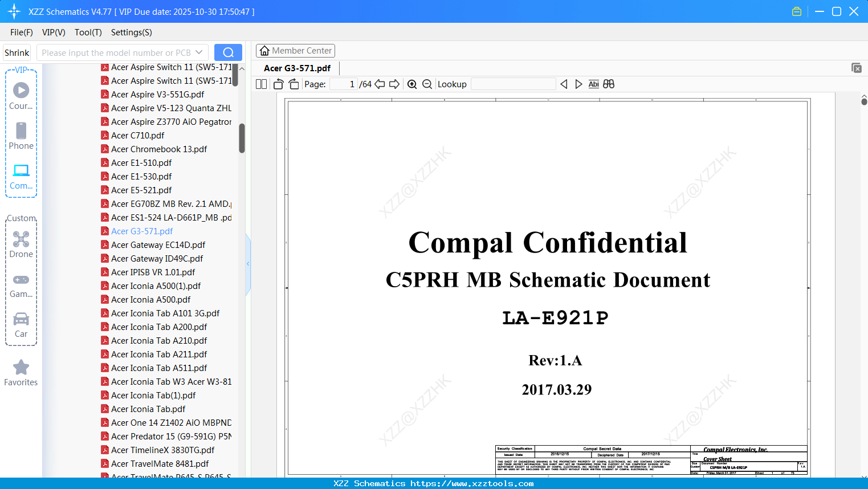Image resolution: width=868 pixels, height=489 pixels.
Task: Open Acer Predator 15 (G9-591G) file
Action: coord(166,437)
